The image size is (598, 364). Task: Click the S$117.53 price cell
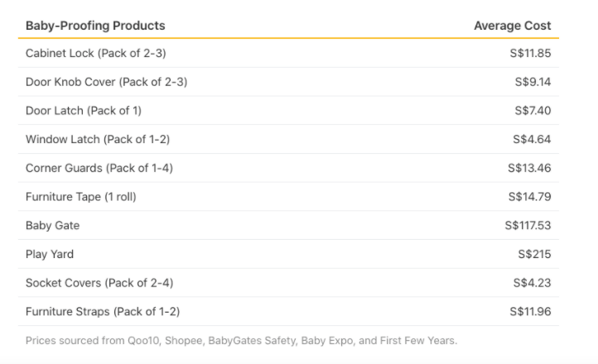click(528, 225)
